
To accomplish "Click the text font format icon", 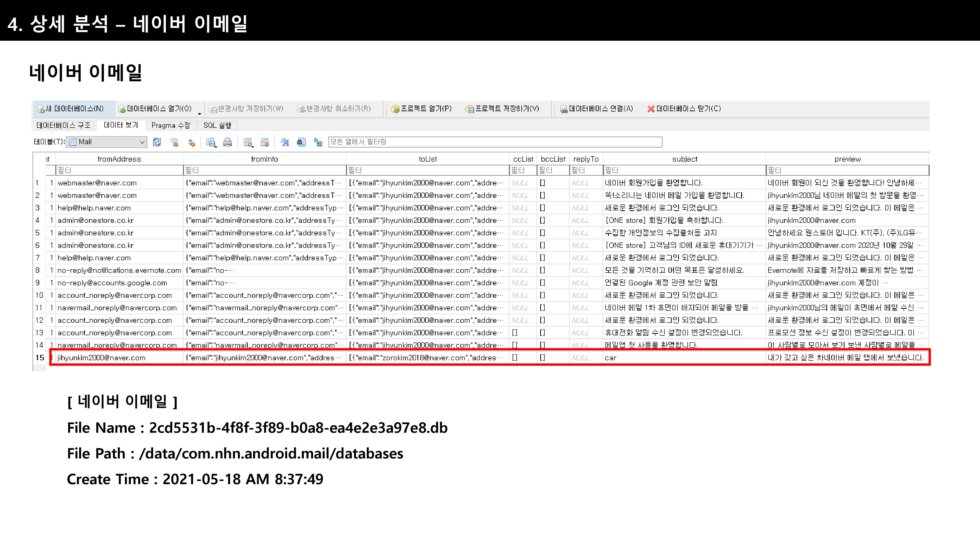I will coord(284,142).
